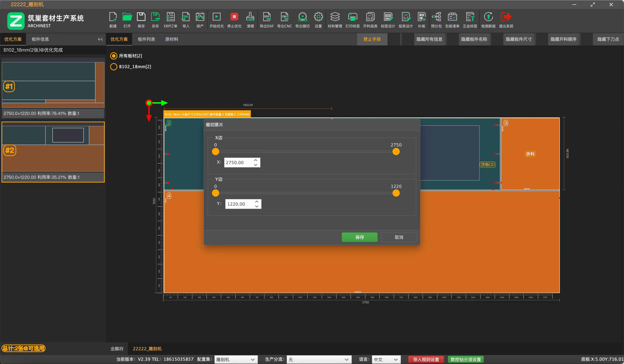Toggle the 隐藏板件名称 option
The width and height of the screenshot is (624, 364).
(x=474, y=39)
